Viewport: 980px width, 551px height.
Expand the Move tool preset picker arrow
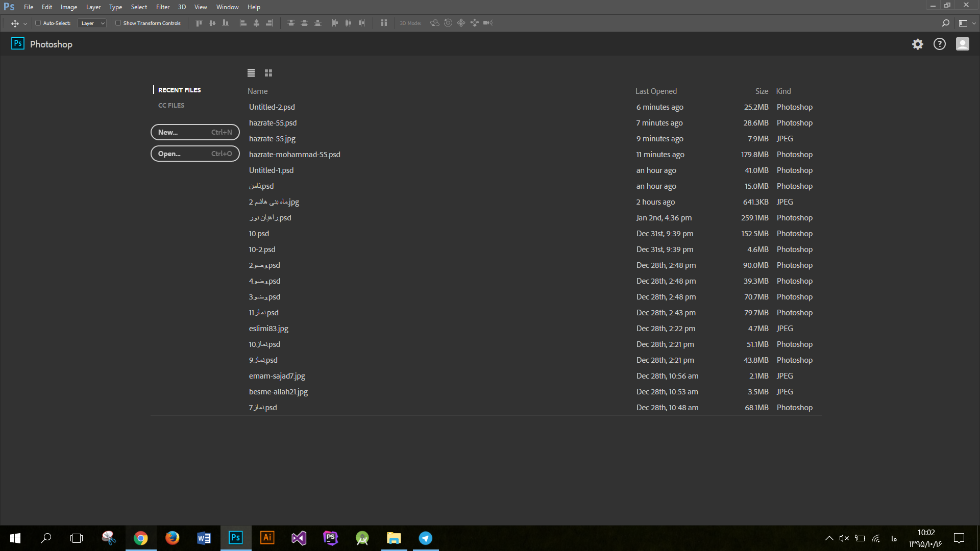click(x=25, y=23)
